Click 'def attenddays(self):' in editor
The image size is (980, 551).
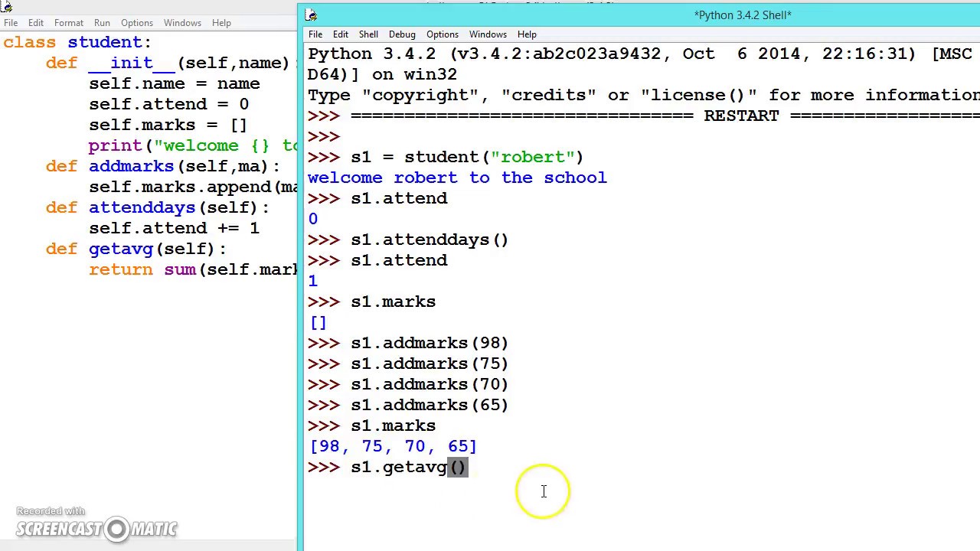click(158, 207)
